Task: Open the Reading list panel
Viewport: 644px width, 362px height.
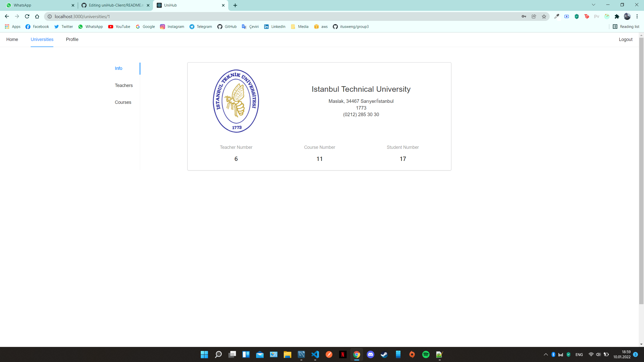Action: pos(626,26)
